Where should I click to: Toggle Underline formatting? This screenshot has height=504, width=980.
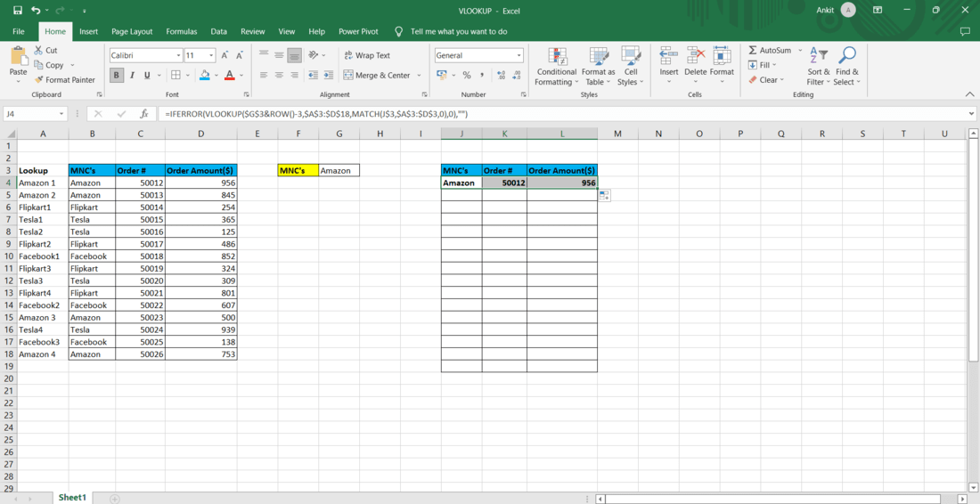(147, 75)
